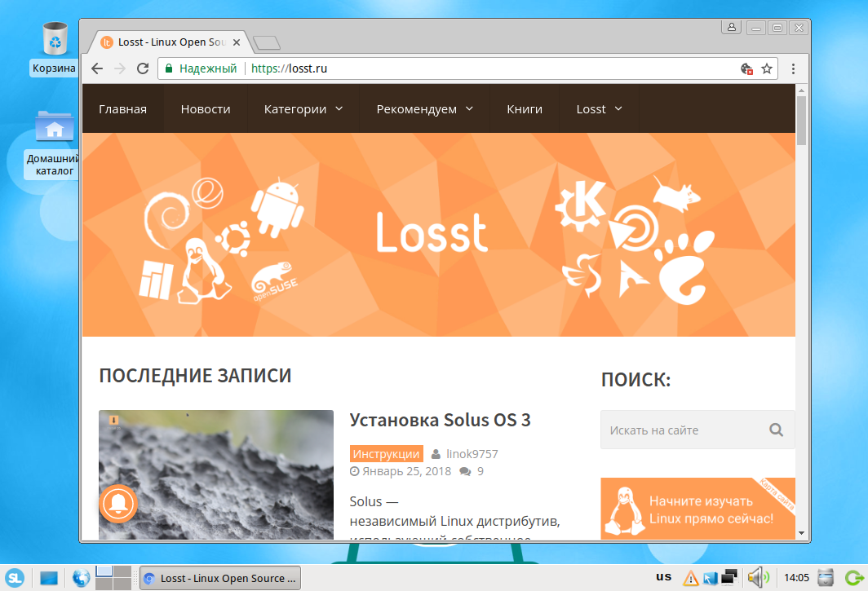
Task: Open the Новости menu item
Action: (x=206, y=109)
